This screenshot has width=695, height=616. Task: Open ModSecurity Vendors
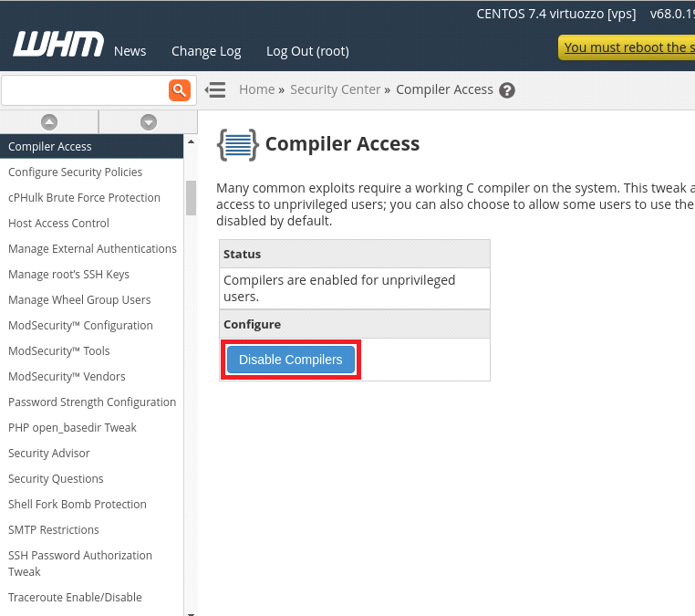[67, 377]
